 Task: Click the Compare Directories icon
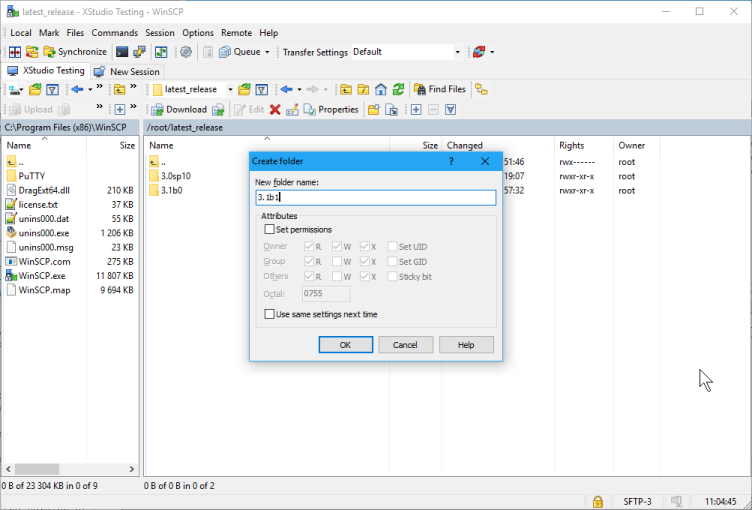coord(15,52)
